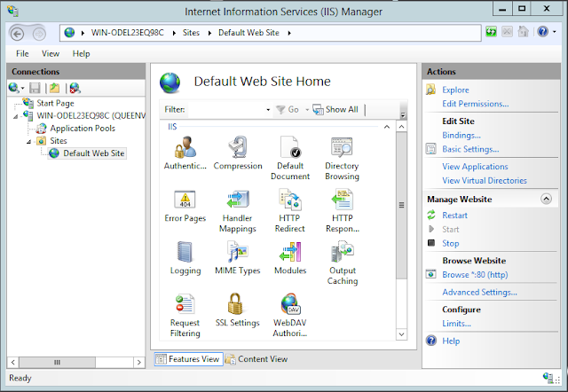Open Handler Mappings feature
Image resolution: width=568 pixels, height=392 pixels.
click(x=238, y=211)
